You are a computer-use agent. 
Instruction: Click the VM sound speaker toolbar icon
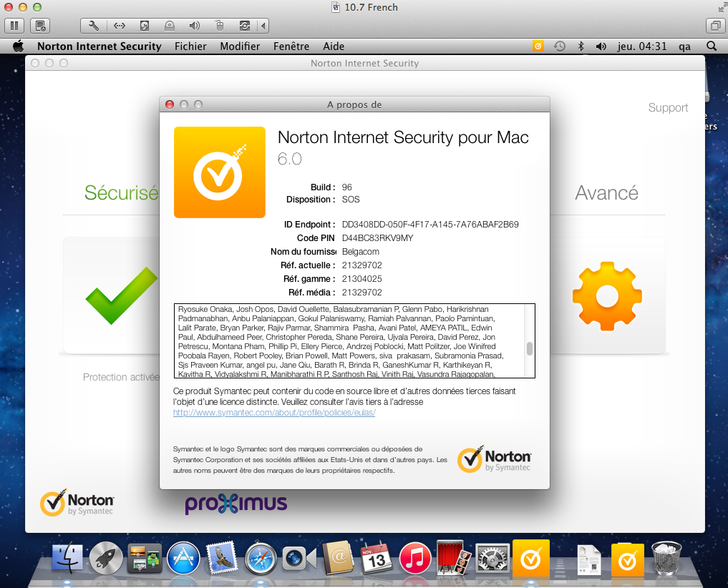click(194, 26)
